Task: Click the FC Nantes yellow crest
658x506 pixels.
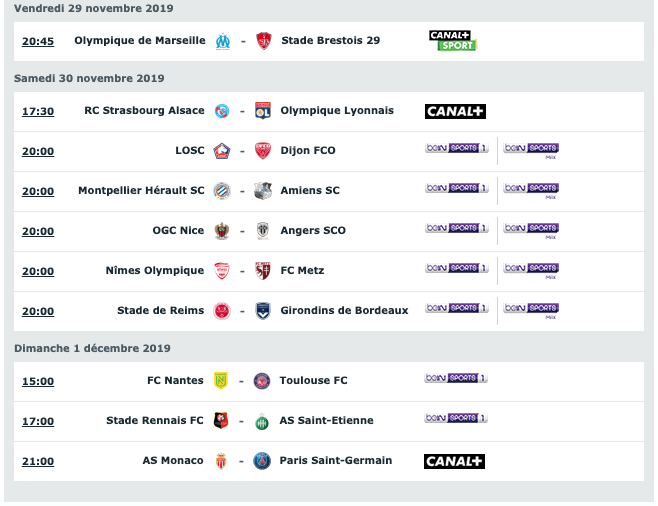Action: point(221,381)
